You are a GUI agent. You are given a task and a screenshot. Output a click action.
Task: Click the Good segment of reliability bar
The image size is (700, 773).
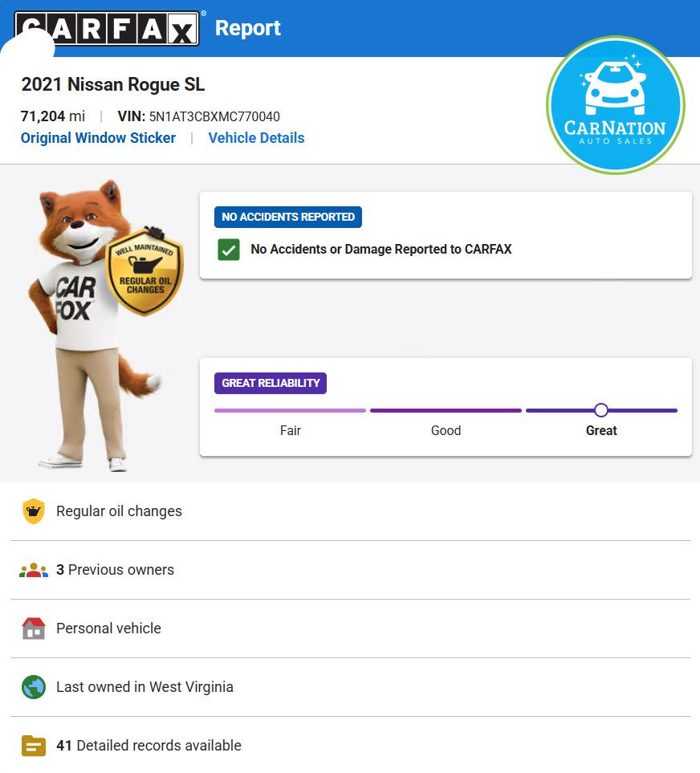(x=446, y=410)
